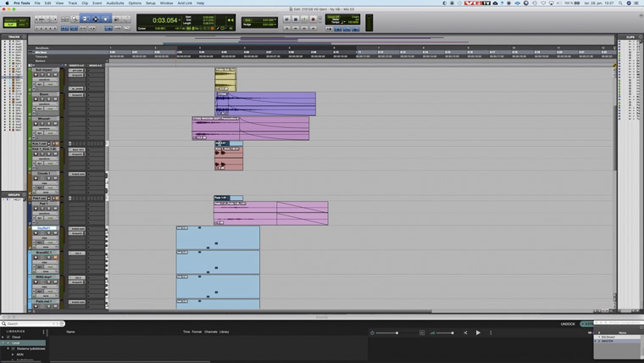Open the Groups list pop-up menu
644x363 pixels.
tap(24, 194)
